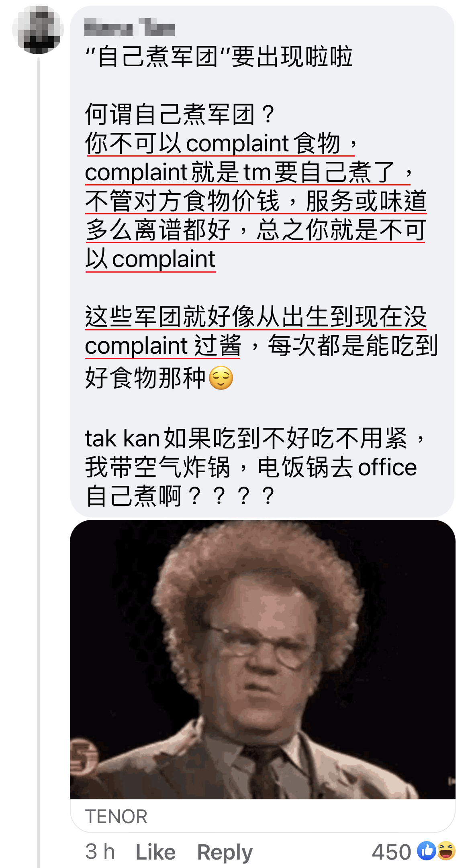Click the blue thumbs-up reaction icon

point(426,851)
